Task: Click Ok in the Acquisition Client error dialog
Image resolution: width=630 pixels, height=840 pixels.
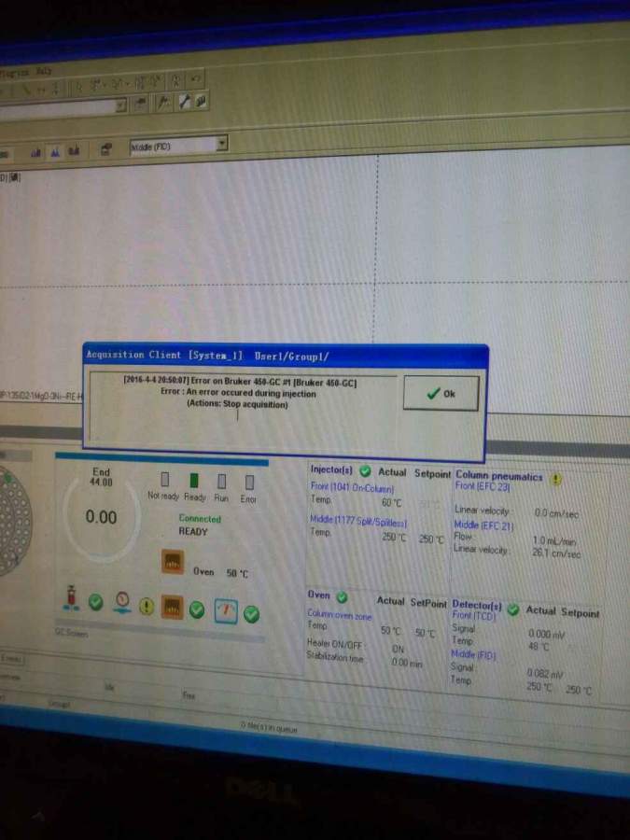Action: (441, 393)
